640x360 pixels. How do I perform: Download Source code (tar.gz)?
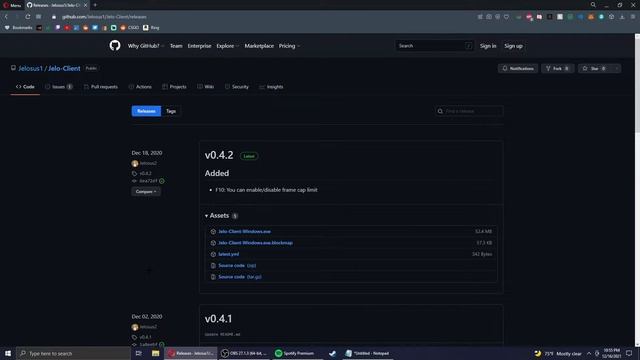click(x=240, y=277)
